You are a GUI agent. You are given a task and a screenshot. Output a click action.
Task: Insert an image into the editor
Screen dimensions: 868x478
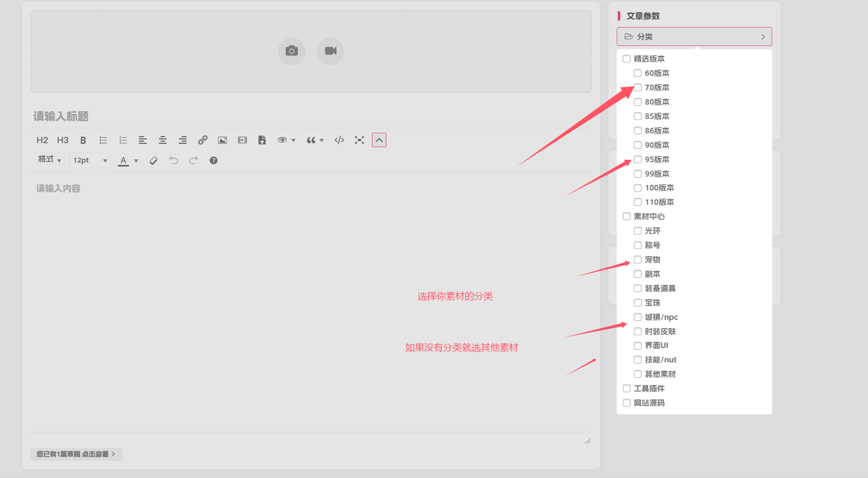pyautogui.click(x=223, y=140)
